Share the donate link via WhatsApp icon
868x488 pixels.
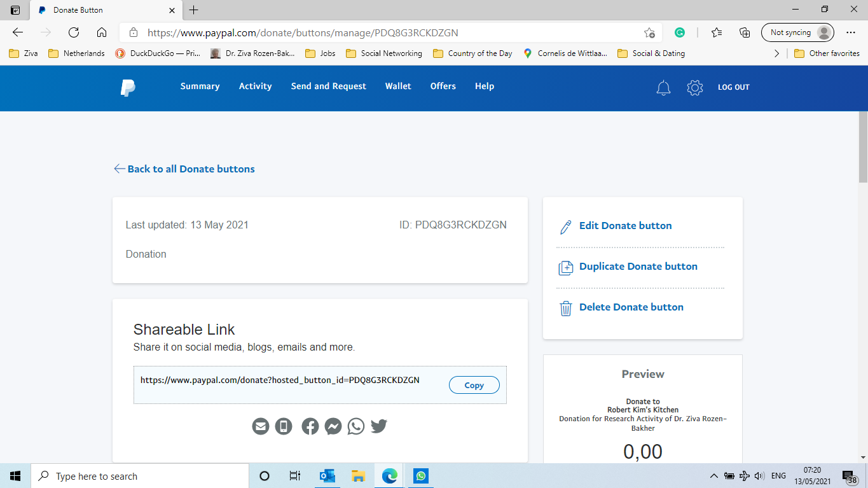[x=355, y=426]
